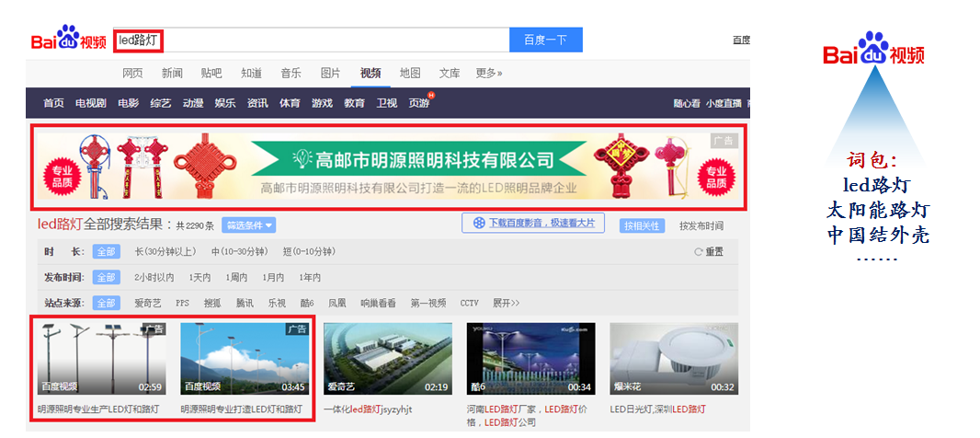Filter source to 腾讯
The width and height of the screenshot is (980, 438).
[x=245, y=303]
